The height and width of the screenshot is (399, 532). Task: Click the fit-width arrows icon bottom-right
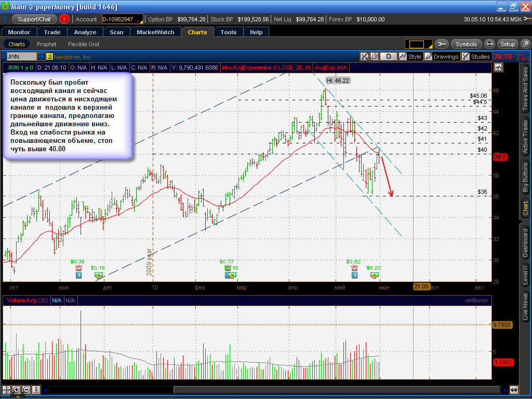coord(514,390)
